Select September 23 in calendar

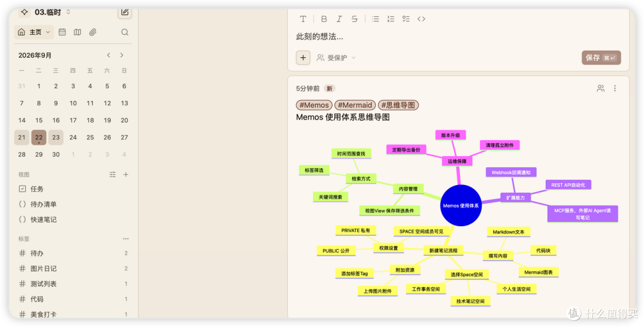tap(56, 138)
